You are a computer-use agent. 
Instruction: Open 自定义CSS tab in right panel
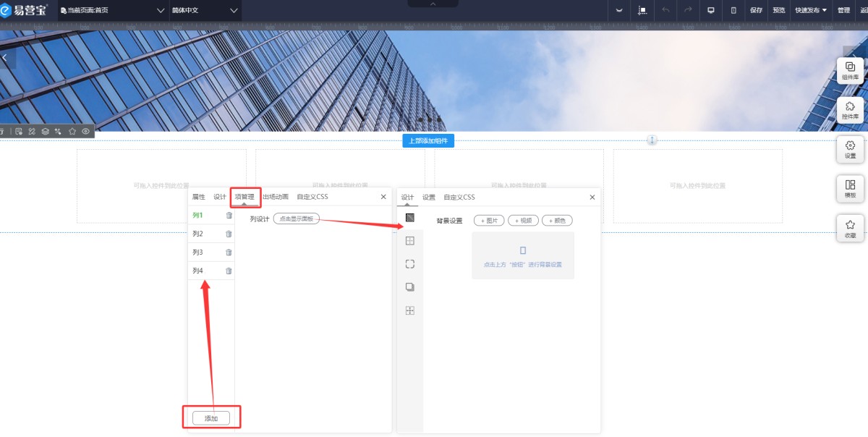click(459, 198)
